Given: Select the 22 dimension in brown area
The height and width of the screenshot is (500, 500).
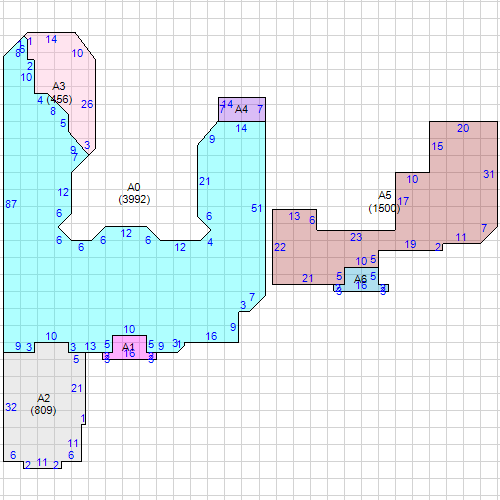Looking at the screenshot, I should 280,247.
